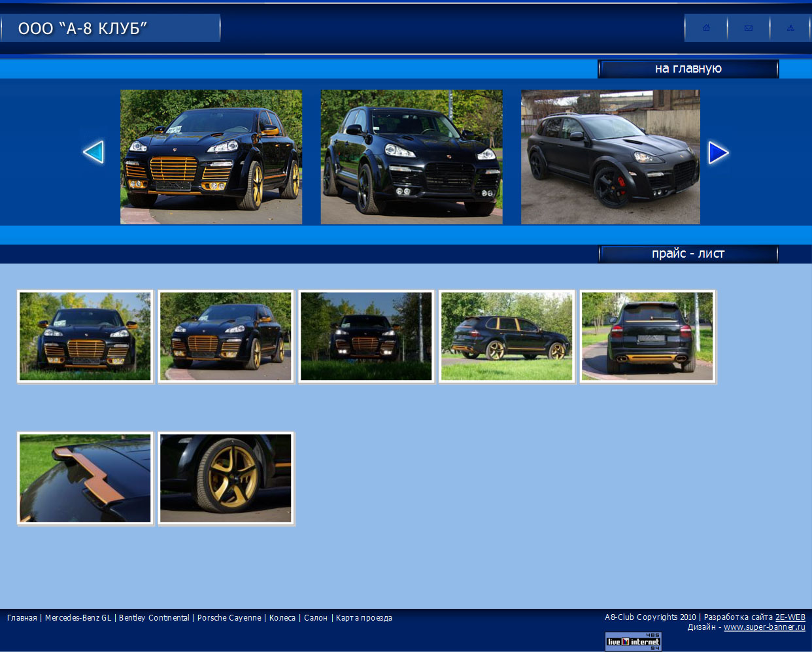Image resolution: width=812 pixels, height=652 pixels.
Task: Visit the www.super-banner.ru link
Action: point(764,627)
